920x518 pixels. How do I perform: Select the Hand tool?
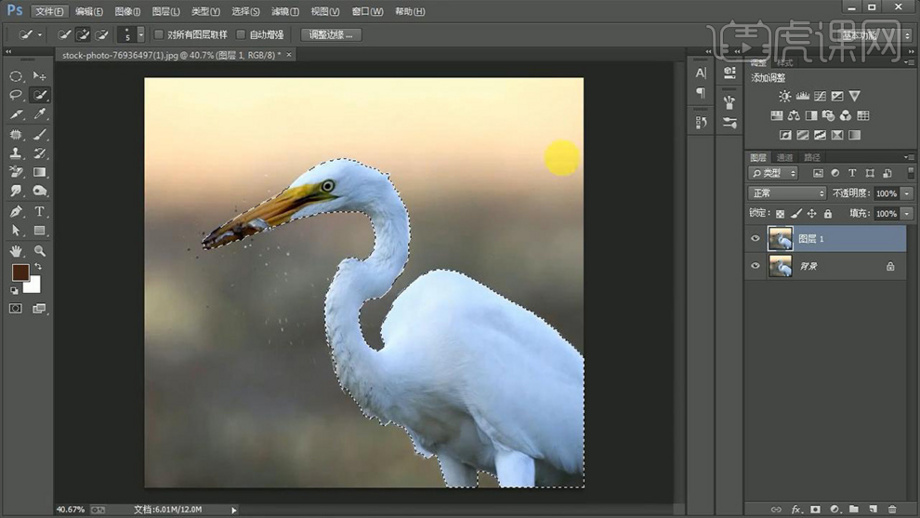click(16, 251)
